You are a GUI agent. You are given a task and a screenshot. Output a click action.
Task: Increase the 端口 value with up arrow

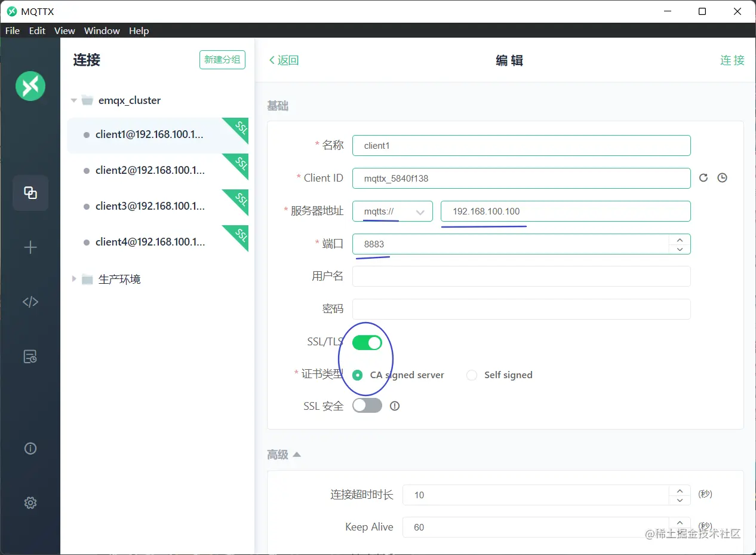680,239
